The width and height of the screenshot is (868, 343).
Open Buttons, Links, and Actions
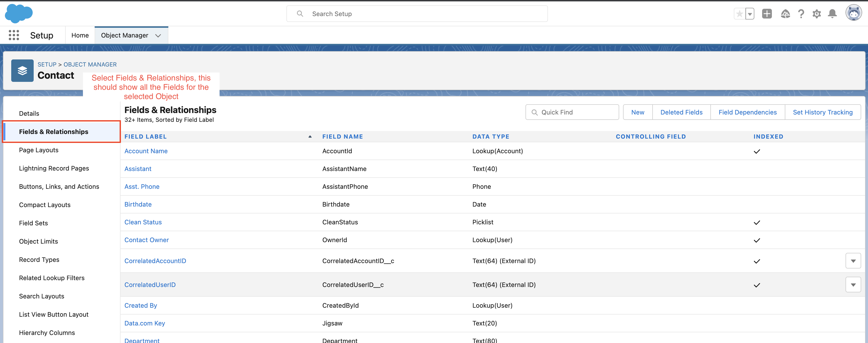point(59,186)
